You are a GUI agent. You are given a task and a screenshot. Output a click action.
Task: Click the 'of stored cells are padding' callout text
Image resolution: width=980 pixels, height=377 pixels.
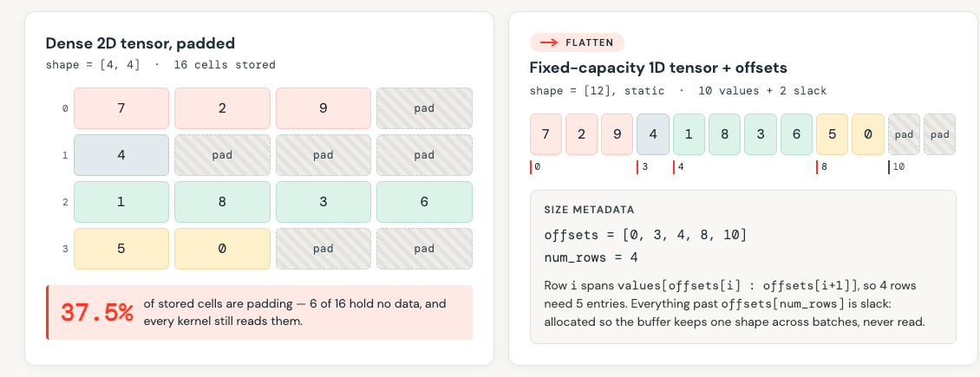coord(295,313)
